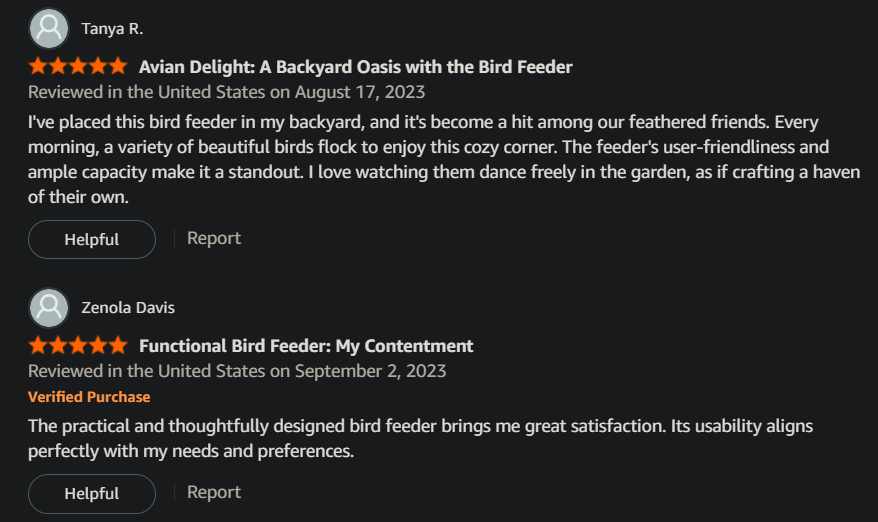Click Zenola Davis's profile avatar icon
This screenshot has height=522, width=878.
50,307
